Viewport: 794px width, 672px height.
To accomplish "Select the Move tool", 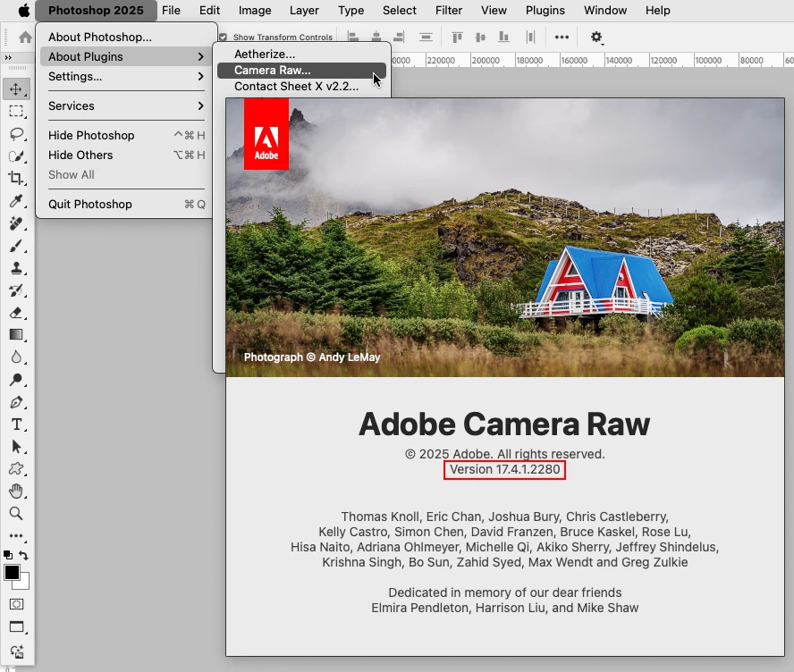I will pos(16,89).
